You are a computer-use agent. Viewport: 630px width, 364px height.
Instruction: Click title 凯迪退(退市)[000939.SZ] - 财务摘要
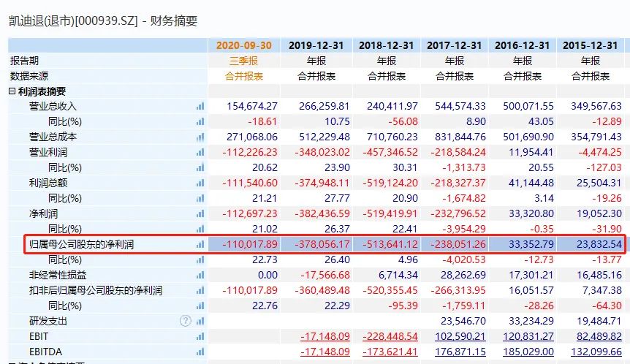click(103, 21)
